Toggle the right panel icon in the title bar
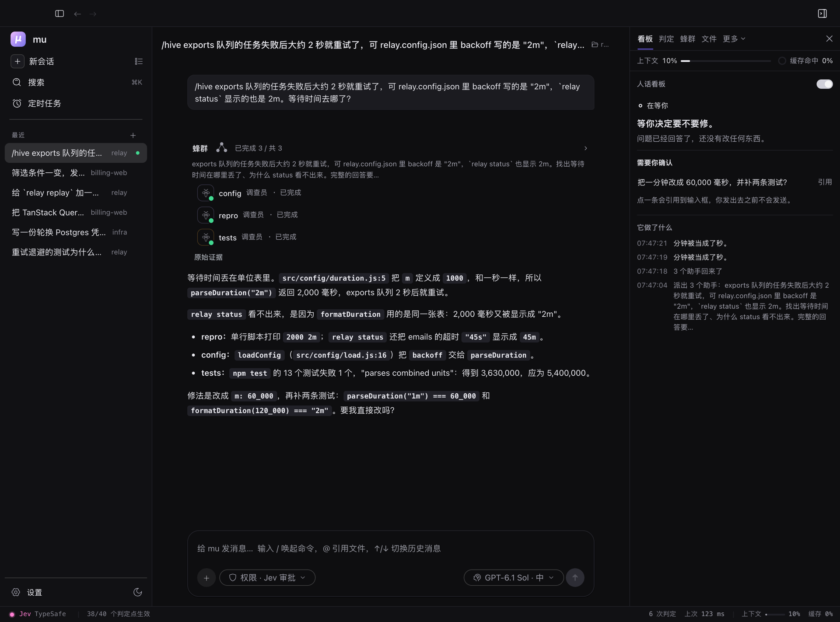The image size is (840, 622). [822, 14]
